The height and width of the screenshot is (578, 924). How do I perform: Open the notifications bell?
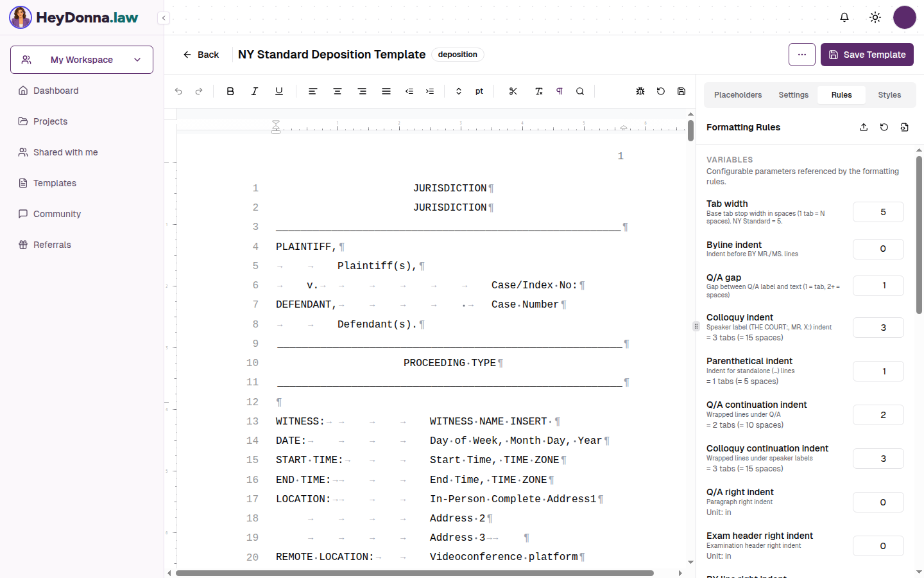(x=844, y=17)
